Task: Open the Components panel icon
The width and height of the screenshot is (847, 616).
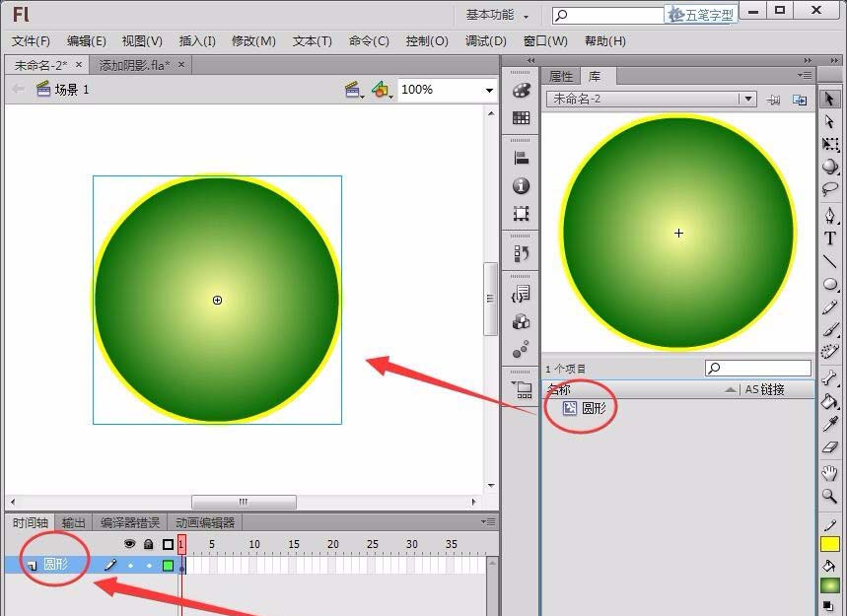Action: coord(521,321)
